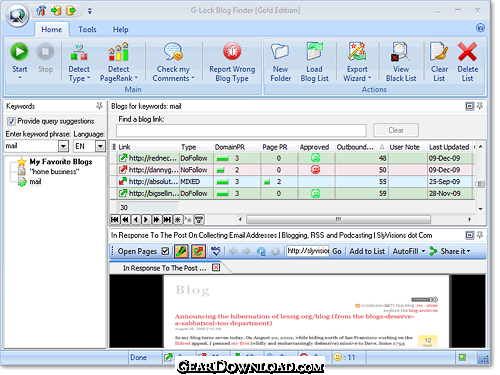Screen dimensions: 500x375
Task: Click the Open Pages label
Action: point(137,251)
